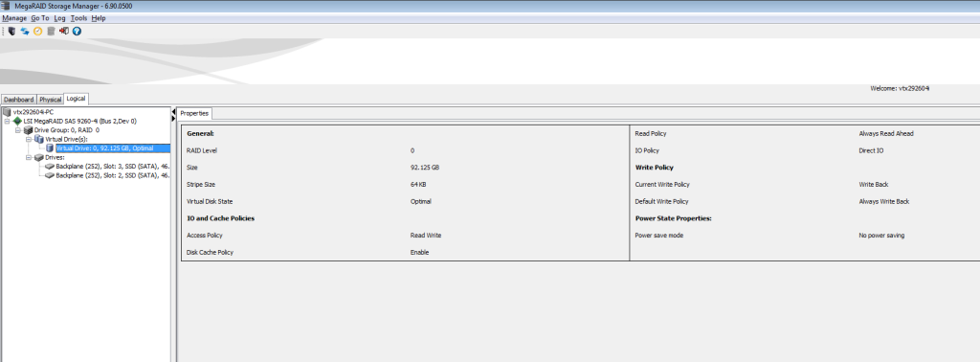
Task: Open help via blue question mark icon
Action: (x=77, y=31)
